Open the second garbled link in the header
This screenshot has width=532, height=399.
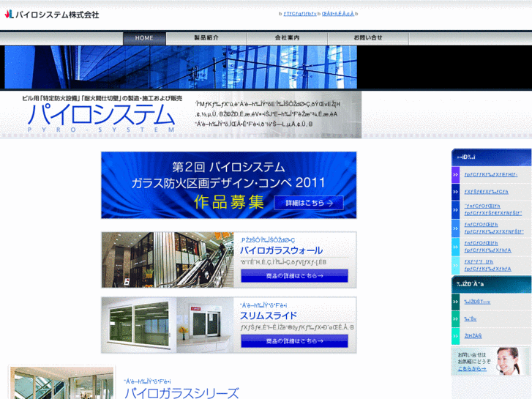coord(338,14)
